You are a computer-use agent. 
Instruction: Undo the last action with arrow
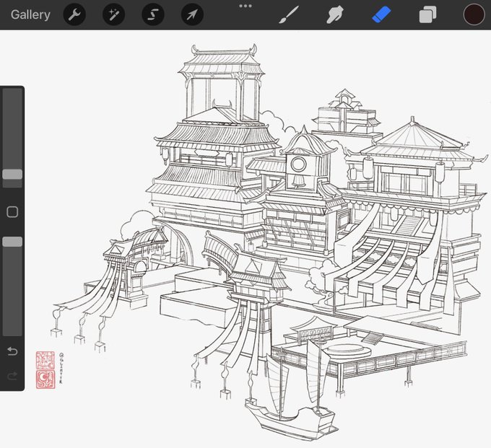point(12,351)
